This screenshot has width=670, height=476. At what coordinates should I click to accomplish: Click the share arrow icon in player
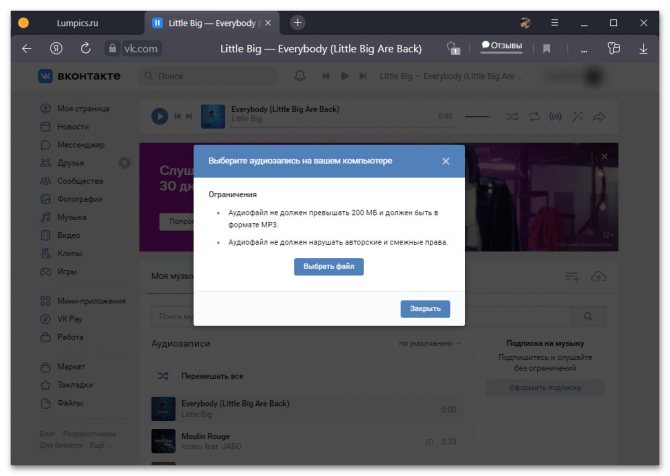pos(599,117)
